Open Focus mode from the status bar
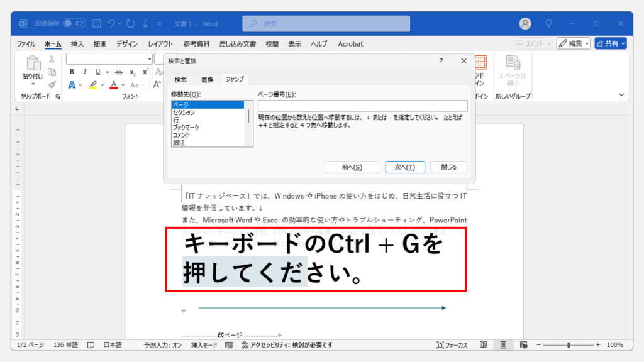This screenshot has height=362, width=644. (452, 345)
